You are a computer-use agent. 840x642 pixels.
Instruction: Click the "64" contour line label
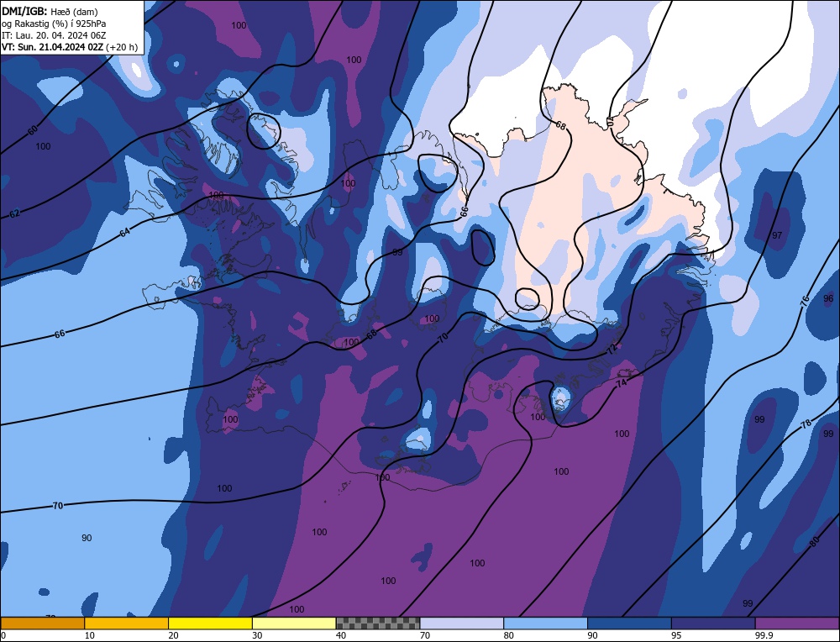pyautogui.click(x=125, y=233)
